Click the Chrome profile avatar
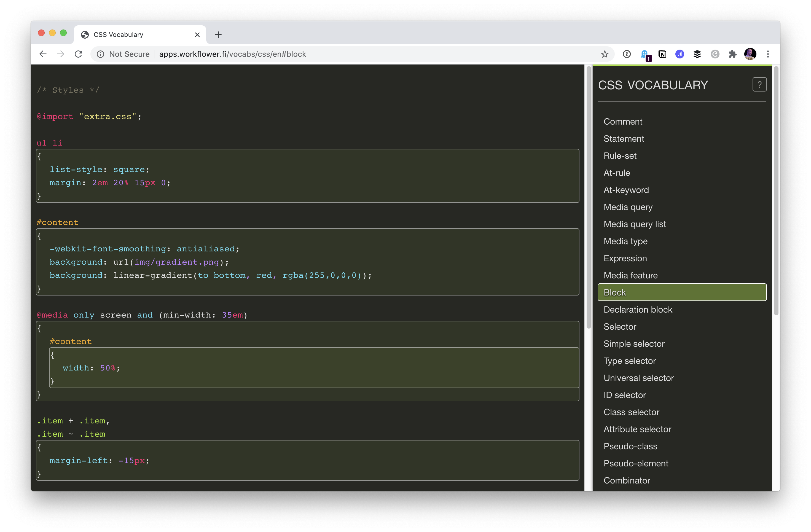811x532 pixels. click(750, 54)
